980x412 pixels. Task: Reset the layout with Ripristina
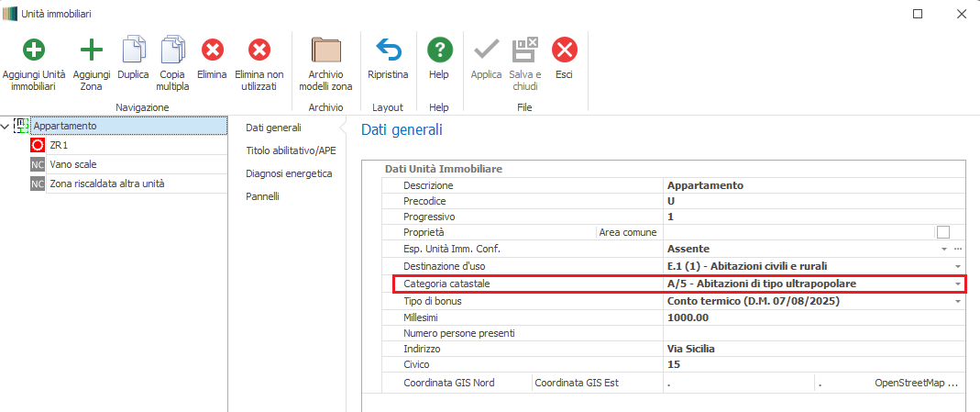click(388, 50)
